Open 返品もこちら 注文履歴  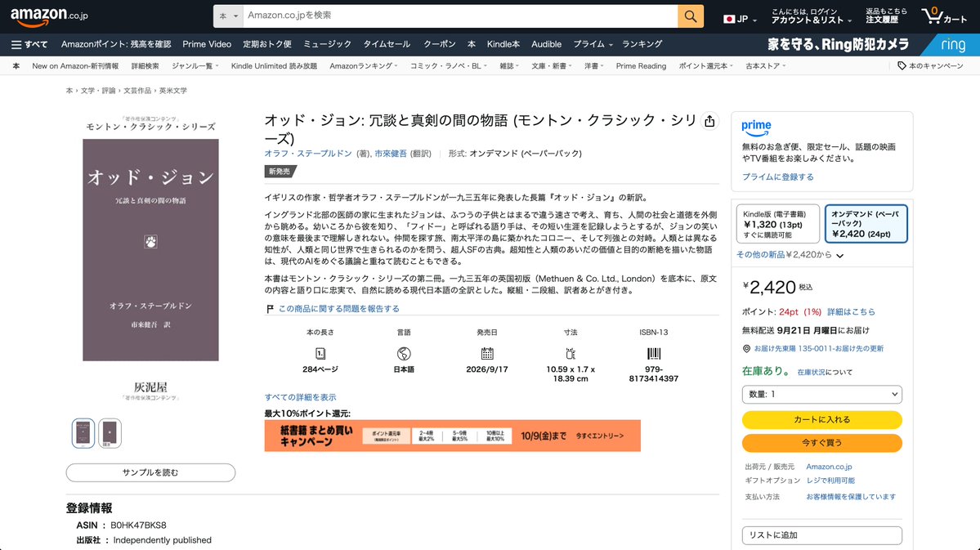click(886, 16)
